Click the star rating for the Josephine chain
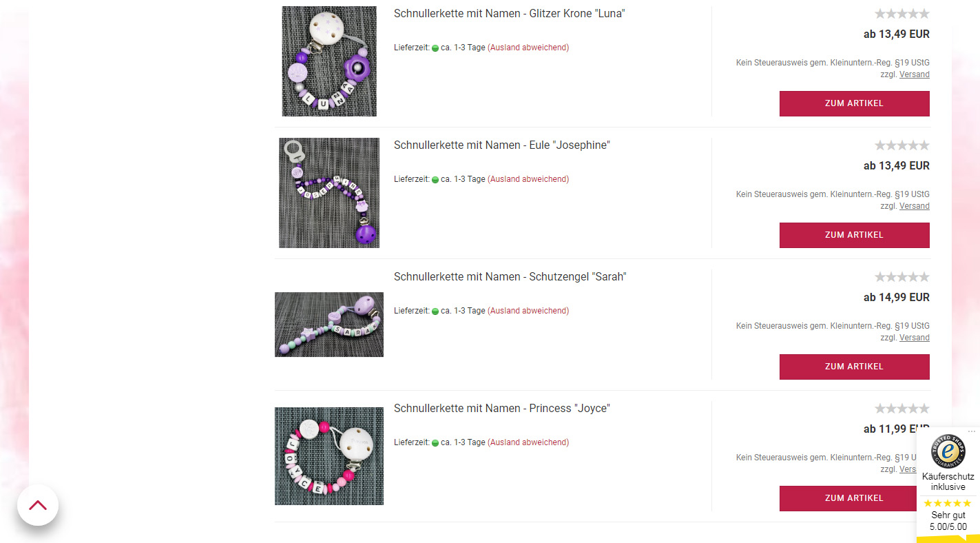The height and width of the screenshot is (543, 980). [901, 145]
